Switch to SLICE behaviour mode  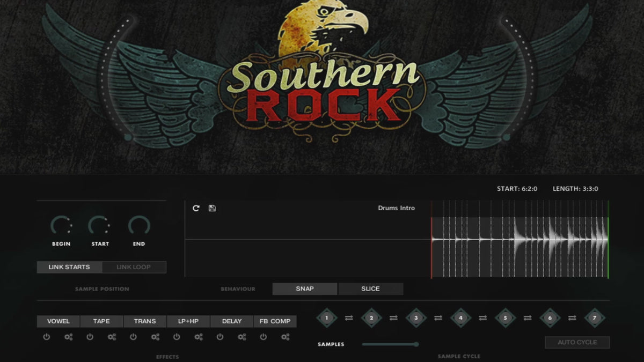pyautogui.click(x=370, y=289)
